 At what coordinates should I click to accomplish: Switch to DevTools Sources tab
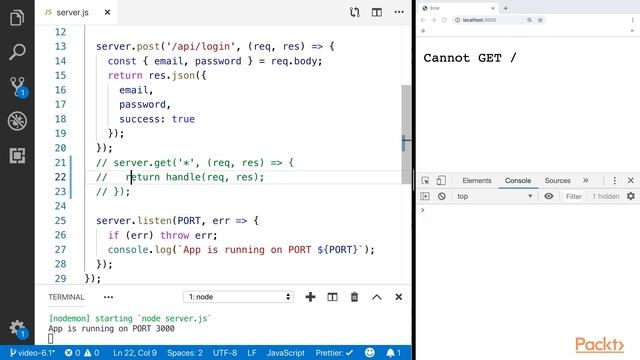tap(558, 180)
